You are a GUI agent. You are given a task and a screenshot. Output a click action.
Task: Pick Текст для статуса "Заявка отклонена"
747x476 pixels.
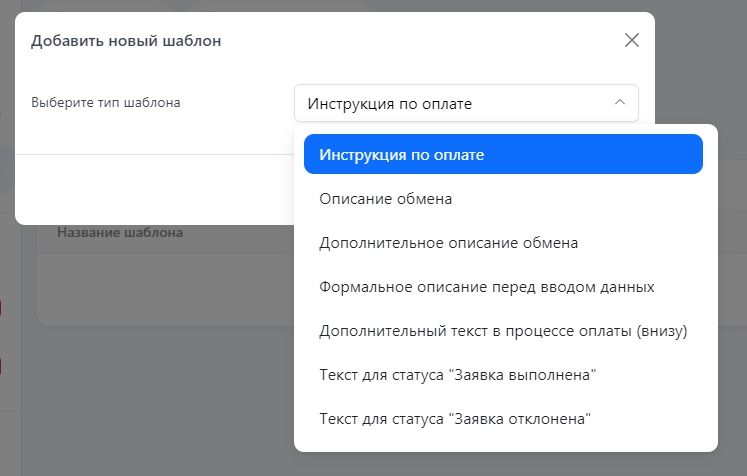point(455,419)
